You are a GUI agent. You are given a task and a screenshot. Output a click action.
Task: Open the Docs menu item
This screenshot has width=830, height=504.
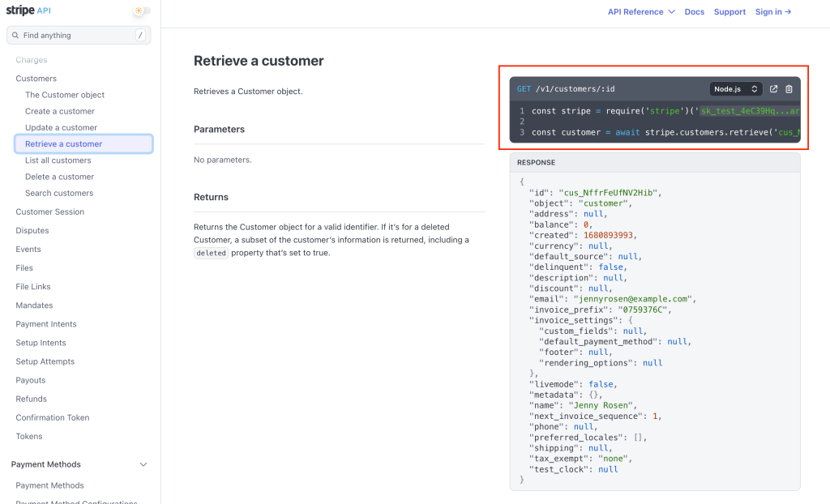pos(694,12)
